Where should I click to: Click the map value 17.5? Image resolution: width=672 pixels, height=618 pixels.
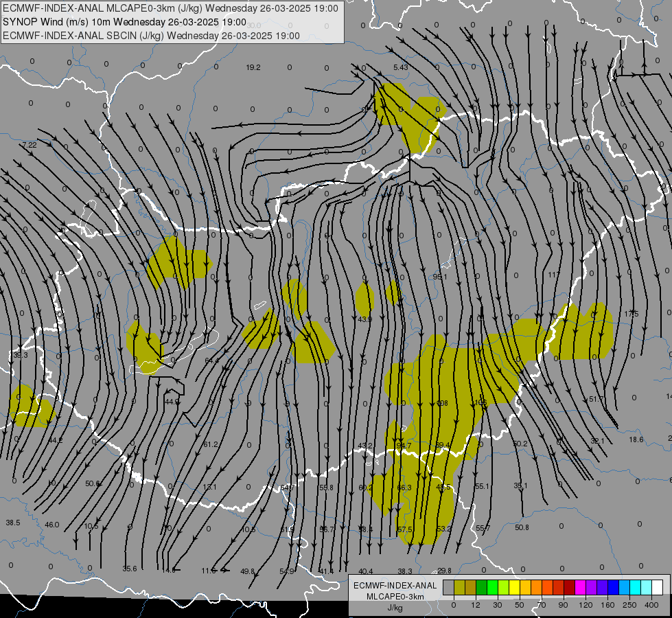click(x=632, y=314)
